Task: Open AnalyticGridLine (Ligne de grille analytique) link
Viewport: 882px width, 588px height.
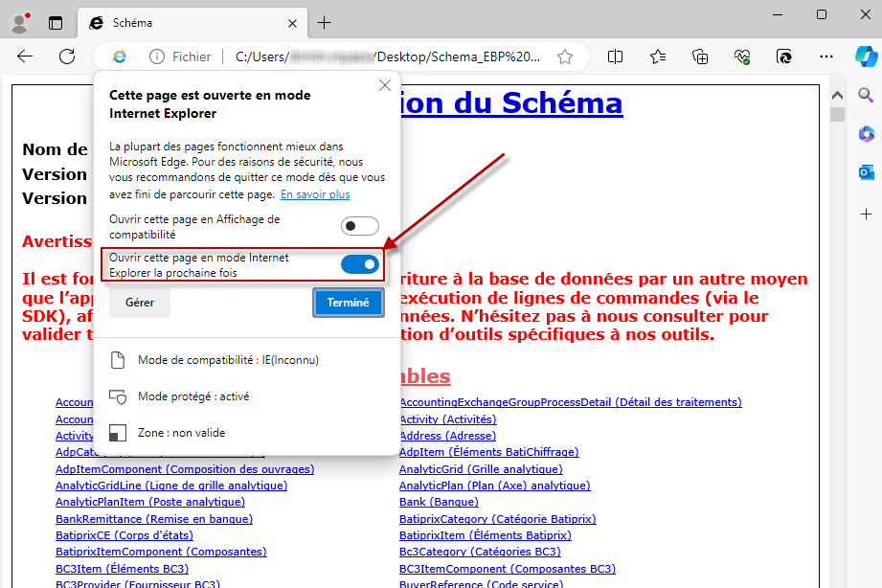Action: click(x=171, y=486)
